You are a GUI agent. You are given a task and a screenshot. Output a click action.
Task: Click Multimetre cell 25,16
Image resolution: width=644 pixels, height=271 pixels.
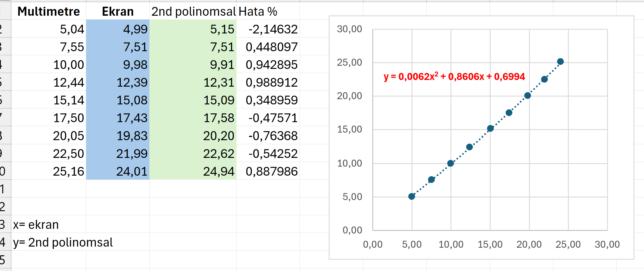49,171
